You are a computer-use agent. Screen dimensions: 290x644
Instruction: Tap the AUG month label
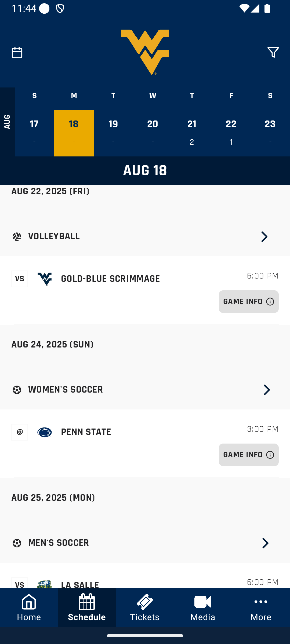pyautogui.click(x=7, y=122)
